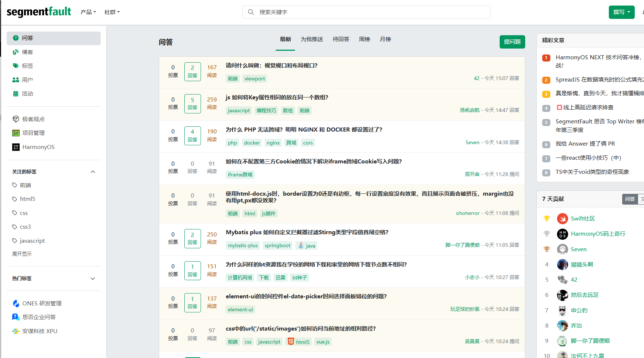Screen dimensions: 644x358
Task: Open 活动 via its calendar icon
Action: [16, 94]
